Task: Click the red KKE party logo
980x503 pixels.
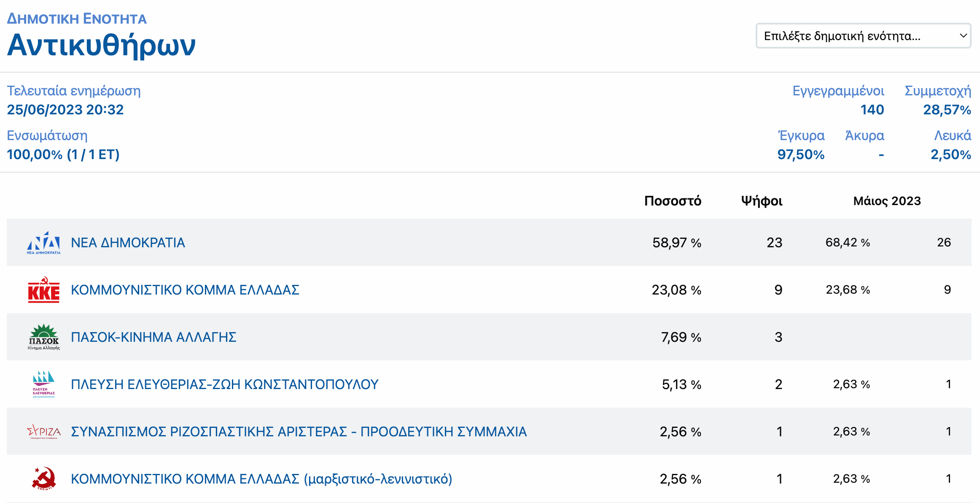Action: (43, 290)
